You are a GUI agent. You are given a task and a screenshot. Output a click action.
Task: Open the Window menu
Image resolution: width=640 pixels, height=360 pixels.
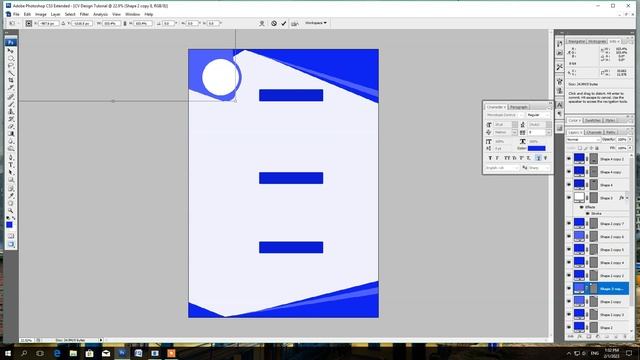133,14
